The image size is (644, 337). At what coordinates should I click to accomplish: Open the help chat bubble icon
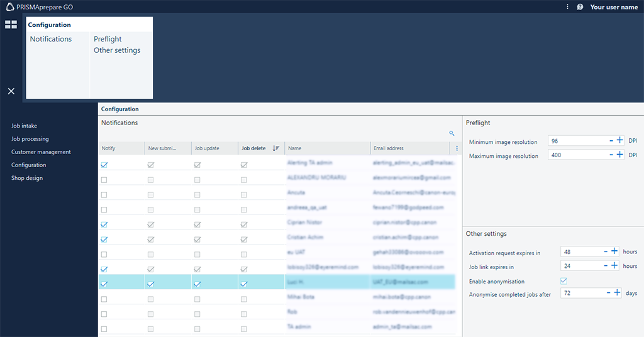pyautogui.click(x=580, y=7)
